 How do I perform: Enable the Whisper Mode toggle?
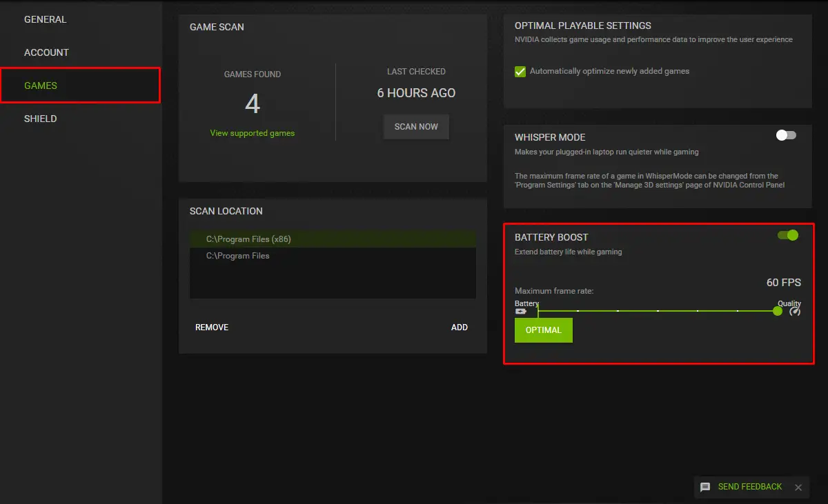pos(786,135)
